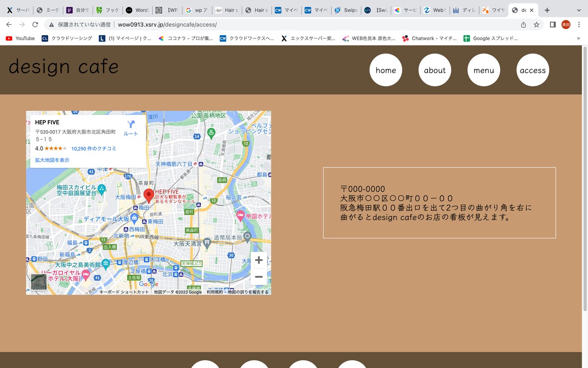
Task: Click the ディアモール大阪 shopping marker
Action: [134, 219]
